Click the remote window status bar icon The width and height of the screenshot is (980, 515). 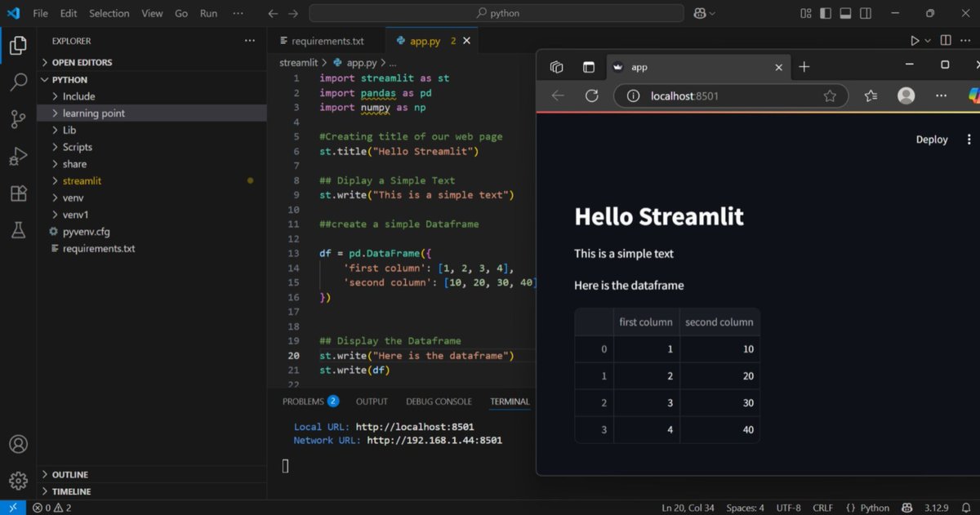click(x=12, y=508)
